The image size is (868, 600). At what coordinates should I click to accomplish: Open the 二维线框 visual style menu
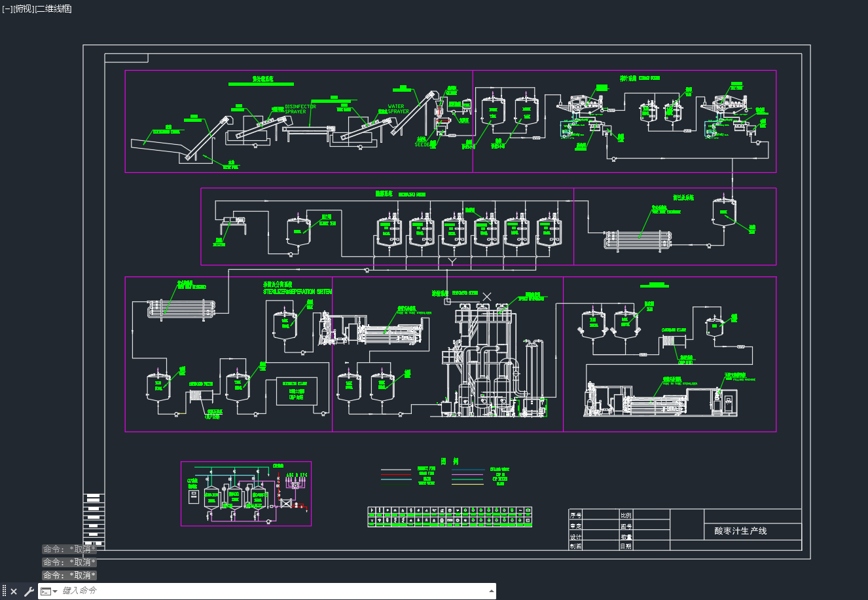53,9
